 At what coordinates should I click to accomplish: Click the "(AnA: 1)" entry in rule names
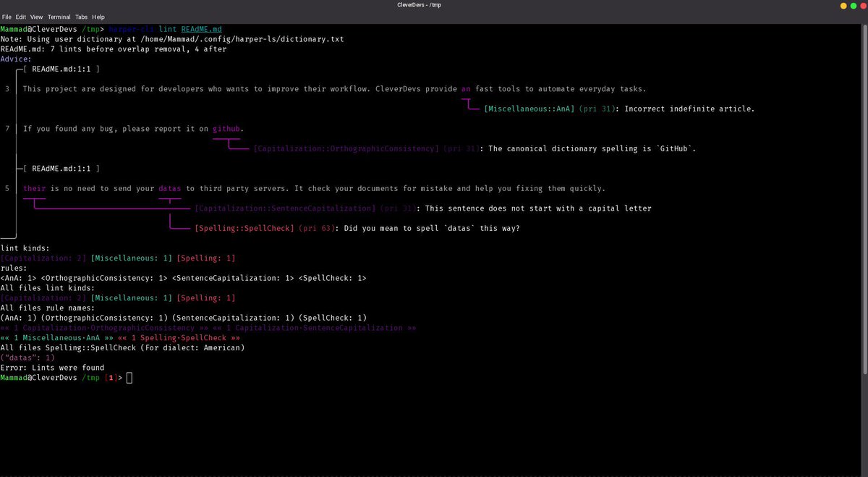[18, 318]
